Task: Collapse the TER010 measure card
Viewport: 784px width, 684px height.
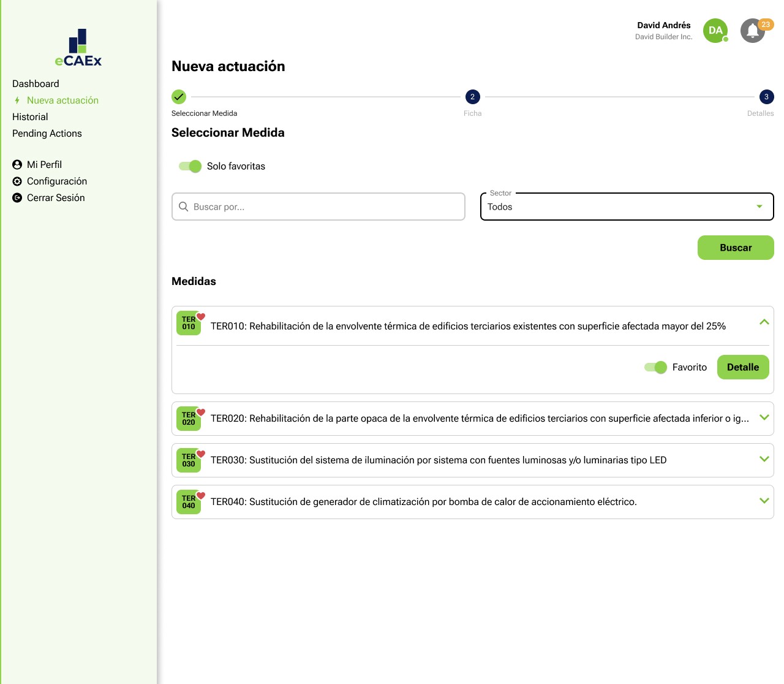Action: pyautogui.click(x=764, y=321)
